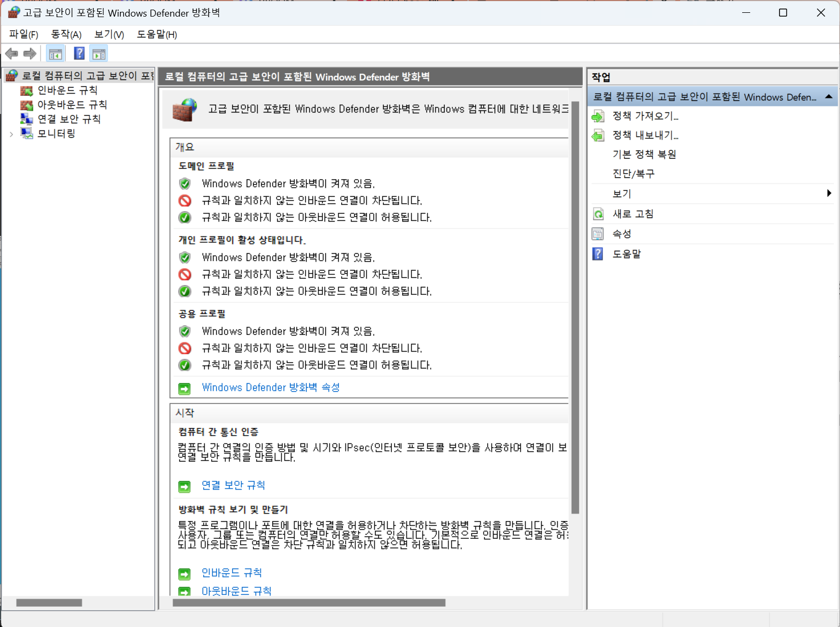
Task: Open the 보기 submenu arrow in actions pane
Action: pos(829,193)
